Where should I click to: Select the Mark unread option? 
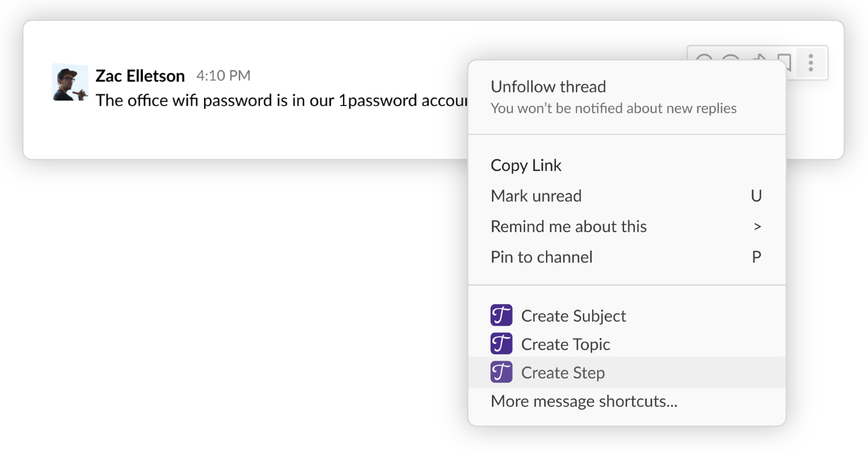(536, 196)
